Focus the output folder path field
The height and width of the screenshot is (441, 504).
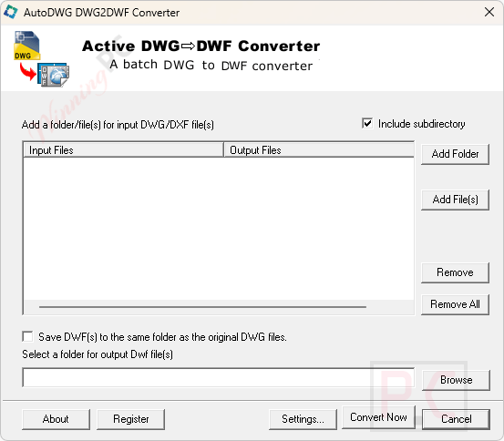(x=218, y=378)
